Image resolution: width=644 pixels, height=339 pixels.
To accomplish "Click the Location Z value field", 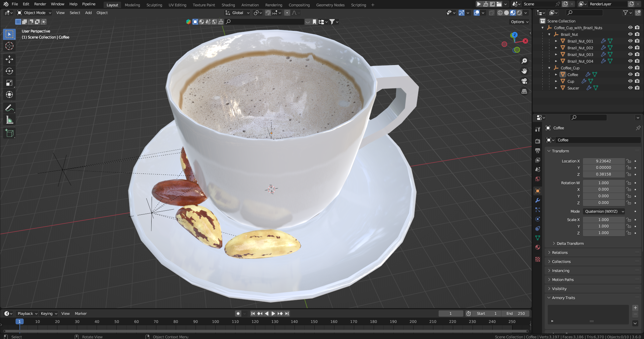I will tap(603, 174).
